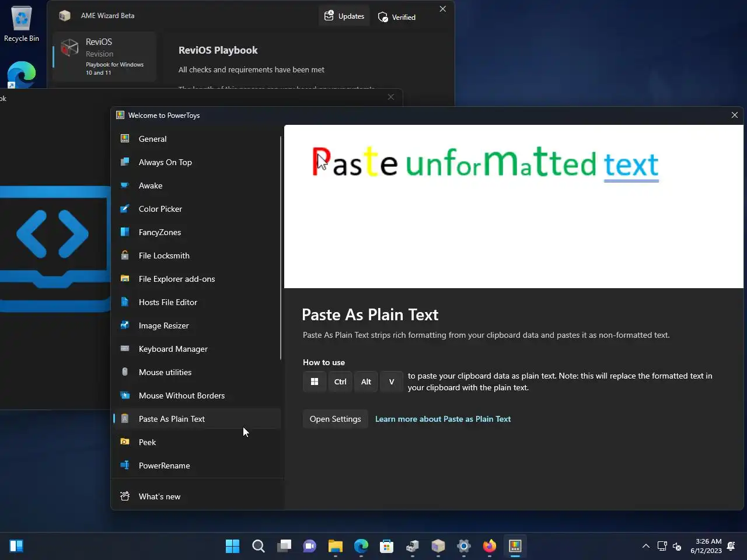Viewport: 747px width, 560px height.
Task: Select File Explorer add-ons in the sidebar
Action: coord(197,279)
